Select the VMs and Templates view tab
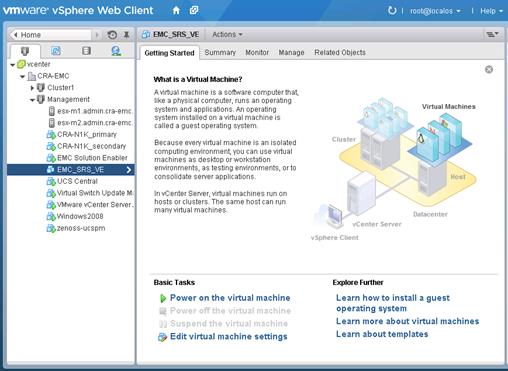The image size is (508, 371). click(x=56, y=51)
